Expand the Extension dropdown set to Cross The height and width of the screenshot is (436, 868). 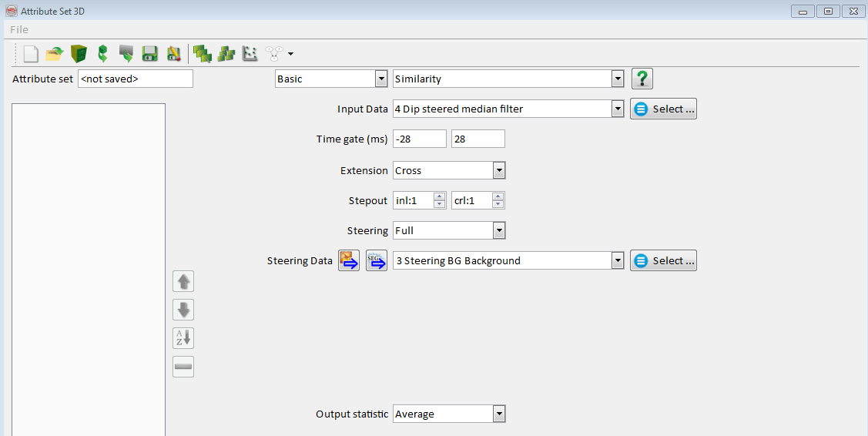click(x=499, y=171)
